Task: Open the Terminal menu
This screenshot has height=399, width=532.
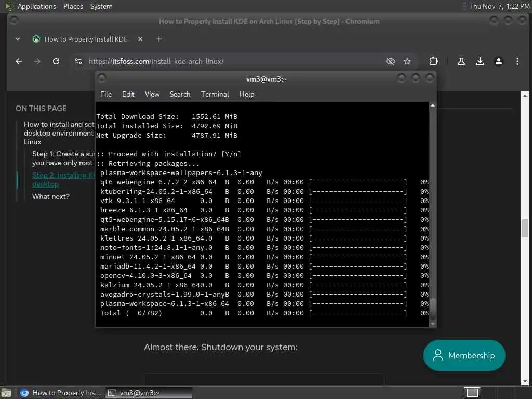Action: (x=215, y=95)
